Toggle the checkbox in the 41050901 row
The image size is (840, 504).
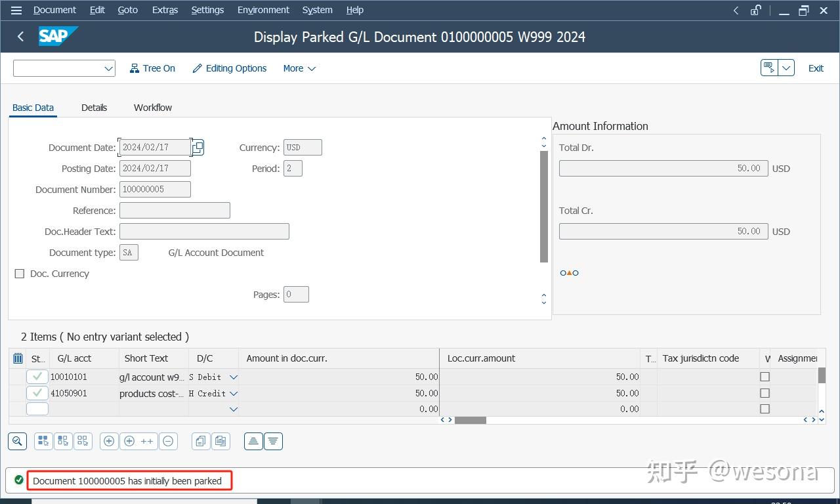pyautogui.click(x=765, y=393)
